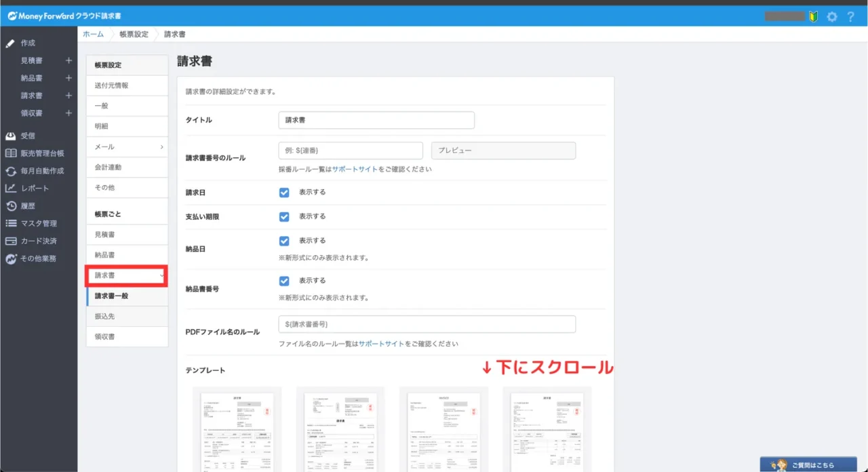Viewport: 868px width, 472px height.
Task: Expand the メール settings submenu
Action: tap(127, 146)
